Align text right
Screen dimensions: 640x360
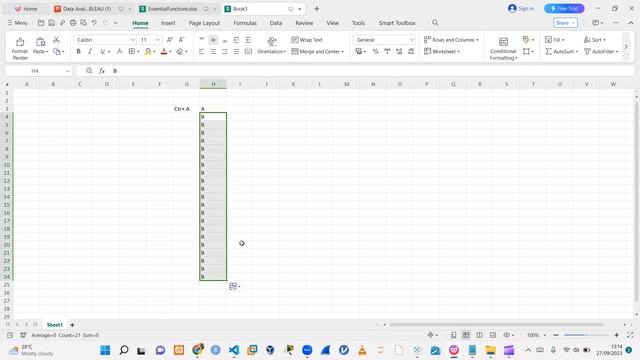(225, 51)
